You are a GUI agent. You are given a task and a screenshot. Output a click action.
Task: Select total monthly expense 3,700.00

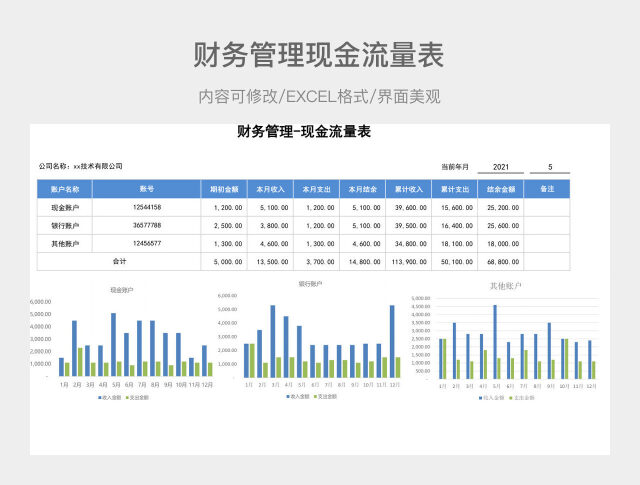coord(320,262)
